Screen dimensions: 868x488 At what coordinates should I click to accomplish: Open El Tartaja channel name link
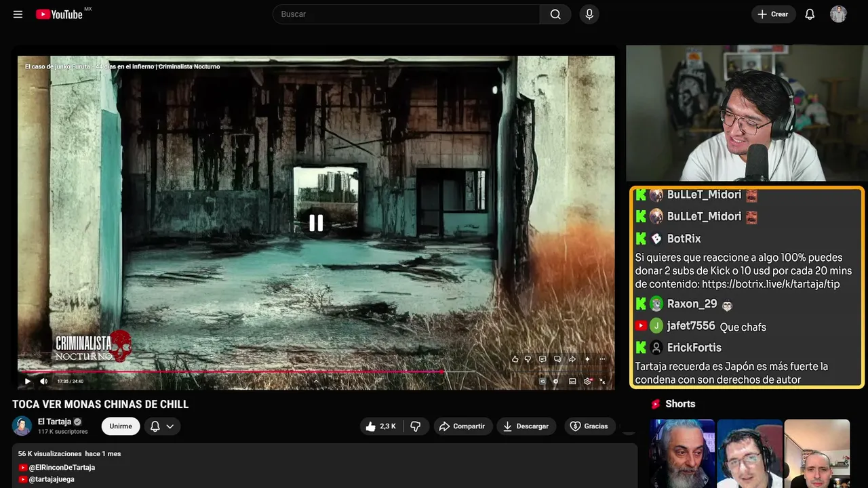coord(54,422)
